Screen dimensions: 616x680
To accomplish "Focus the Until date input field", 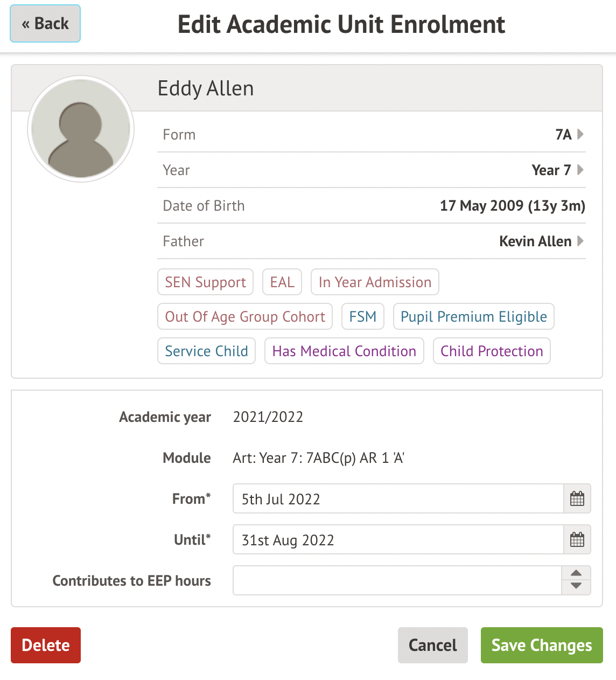I will coord(398,540).
